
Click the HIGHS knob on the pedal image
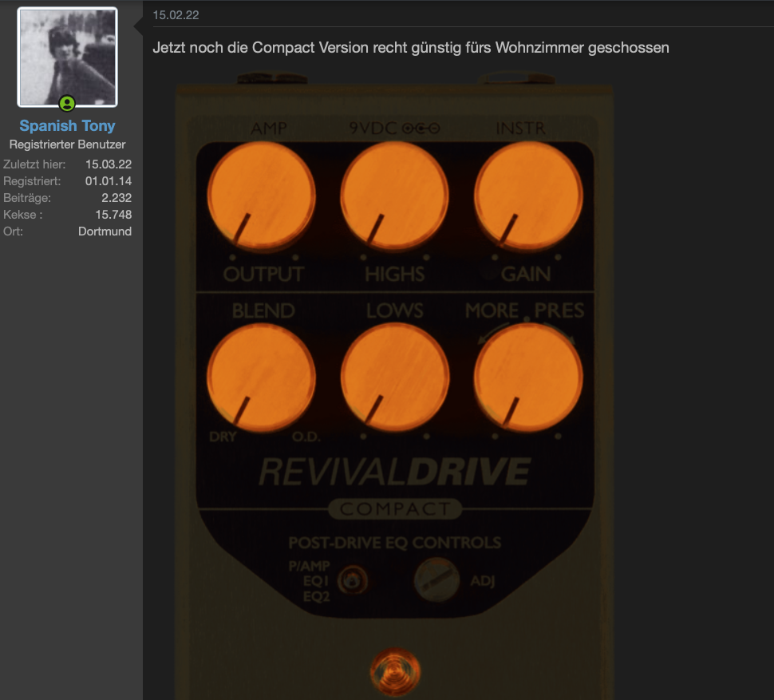(x=394, y=195)
